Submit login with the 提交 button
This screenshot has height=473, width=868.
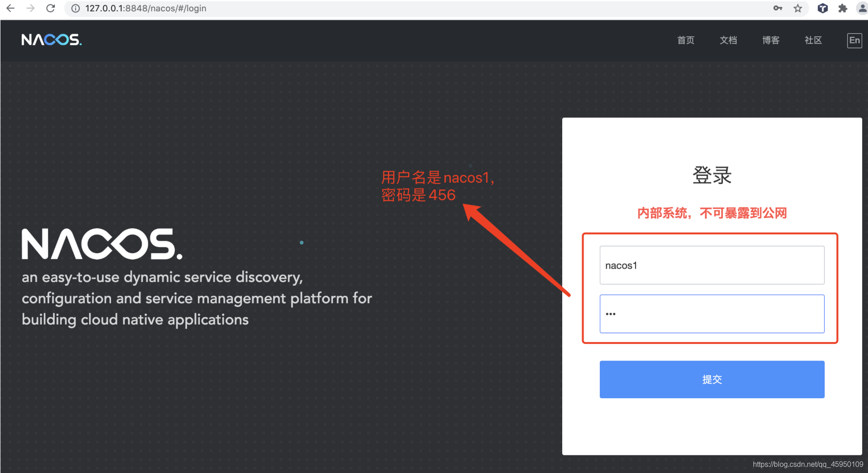[712, 379]
